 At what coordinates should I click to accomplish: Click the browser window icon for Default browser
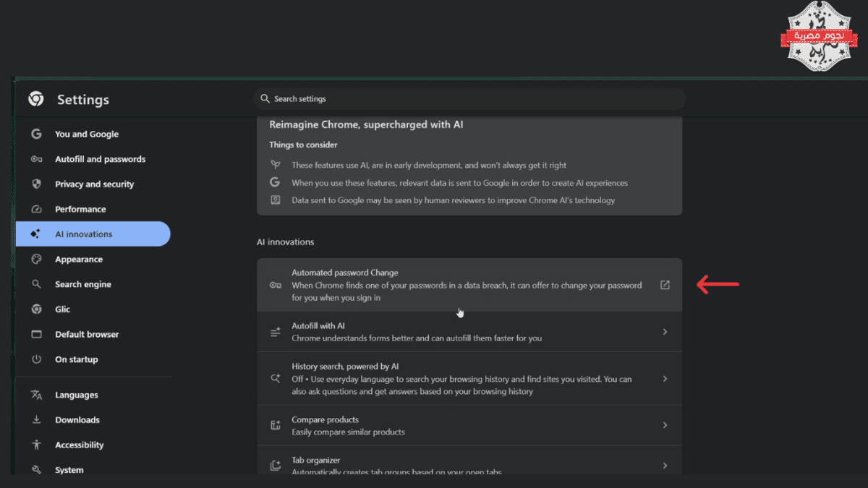[36, 334]
